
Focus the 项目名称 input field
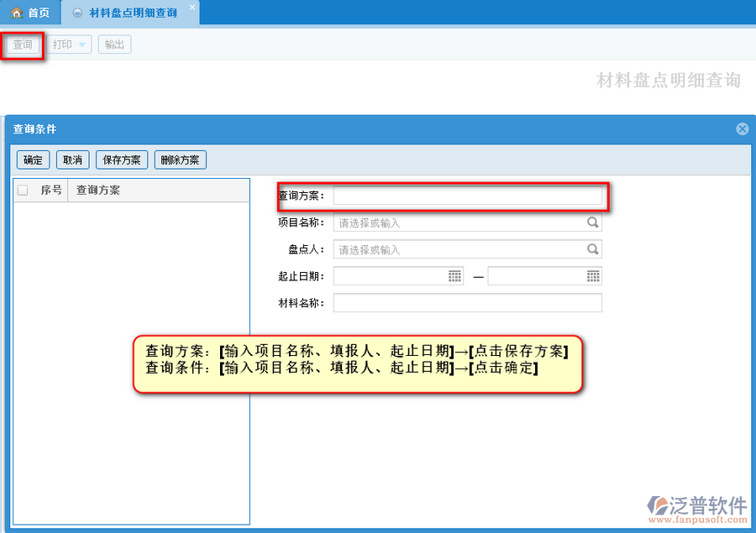tap(467, 222)
